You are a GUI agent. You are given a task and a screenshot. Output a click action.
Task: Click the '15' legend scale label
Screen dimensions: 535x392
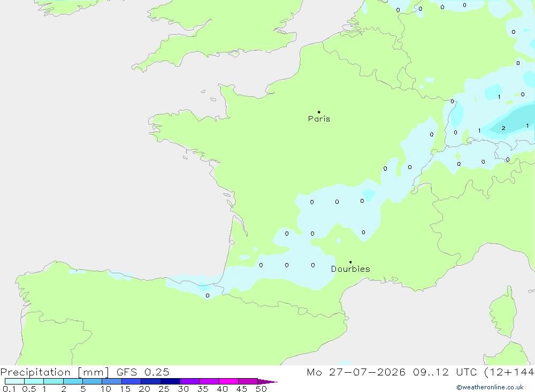coord(125,389)
